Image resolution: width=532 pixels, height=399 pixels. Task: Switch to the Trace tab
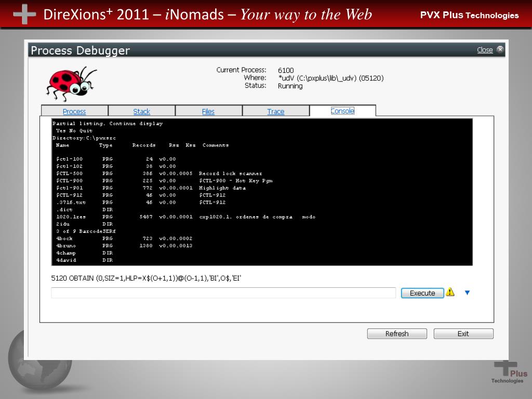point(275,111)
